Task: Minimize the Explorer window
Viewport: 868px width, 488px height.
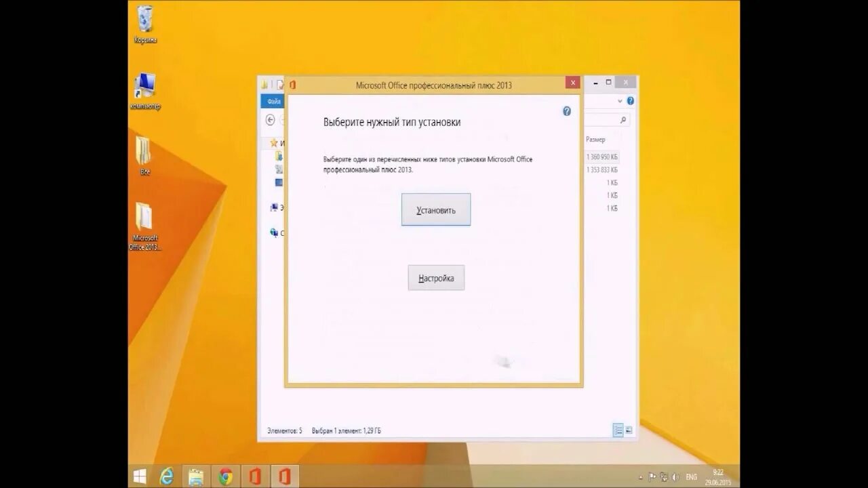Action: [x=594, y=82]
